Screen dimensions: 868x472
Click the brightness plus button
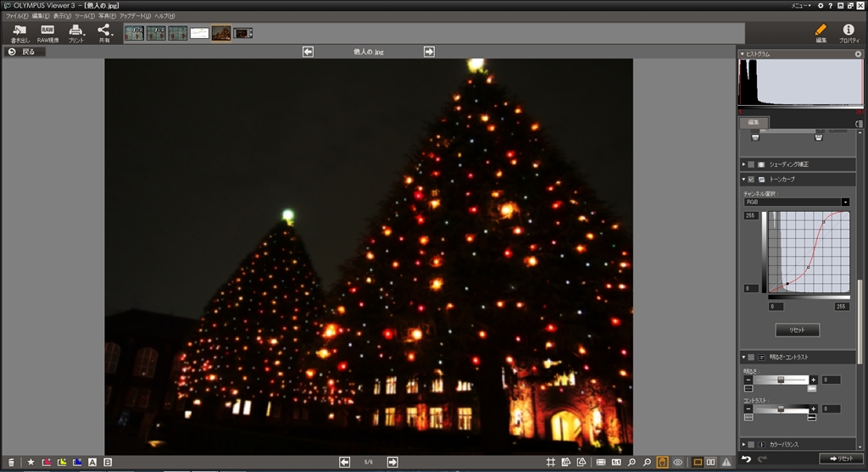pyautogui.click(x=813, y=380)
